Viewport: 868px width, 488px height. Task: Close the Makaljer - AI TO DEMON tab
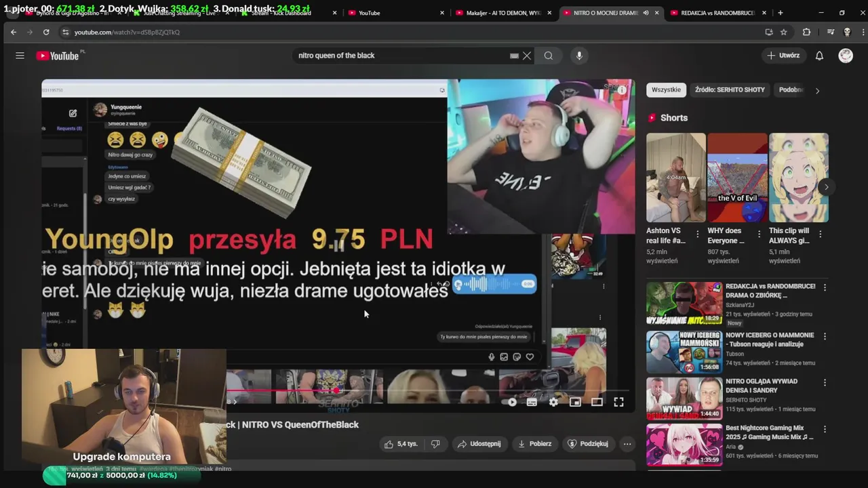[549, 13]
